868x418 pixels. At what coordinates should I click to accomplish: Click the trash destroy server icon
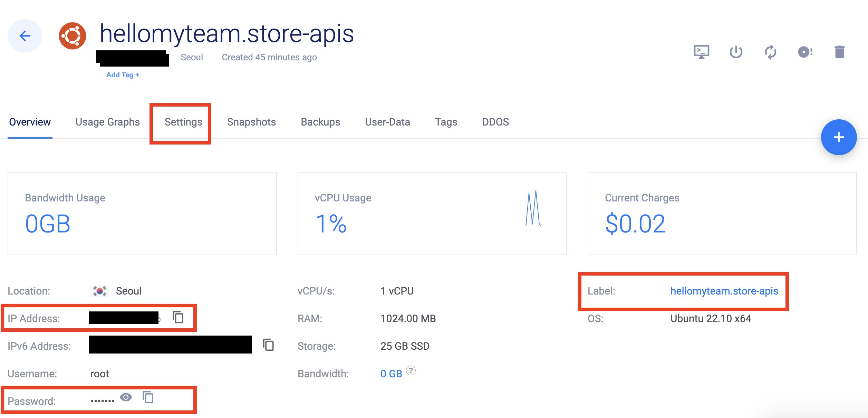coord(839,52)
